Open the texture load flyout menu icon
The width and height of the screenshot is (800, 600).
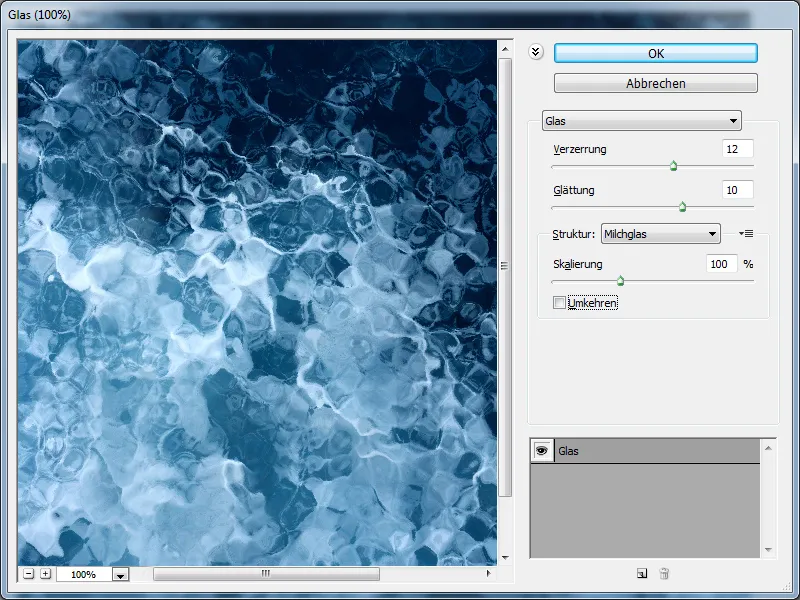[746, 234]
